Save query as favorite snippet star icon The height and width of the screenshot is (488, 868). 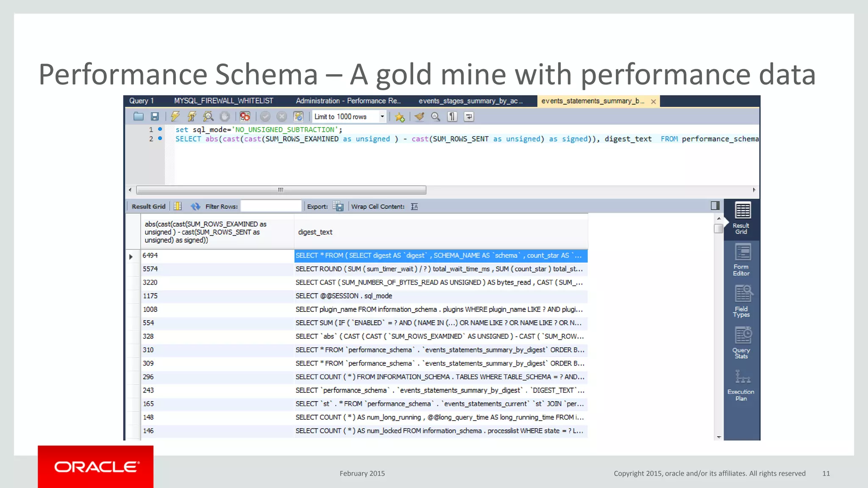pyautogui.click(x=400, y=117)
